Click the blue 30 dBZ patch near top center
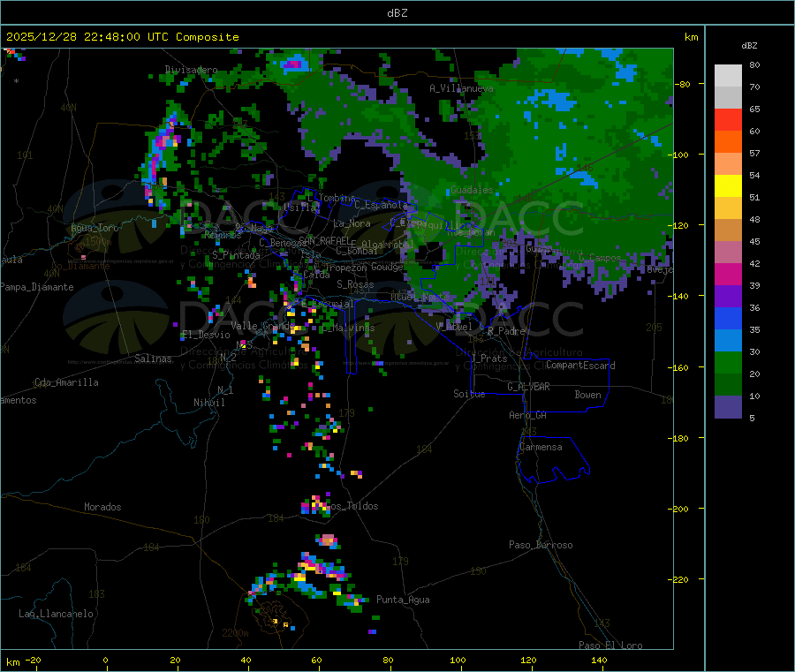 295,64
